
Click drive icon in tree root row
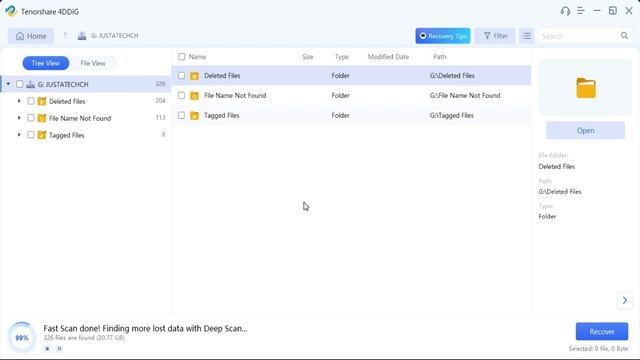[x=30, y=84]
